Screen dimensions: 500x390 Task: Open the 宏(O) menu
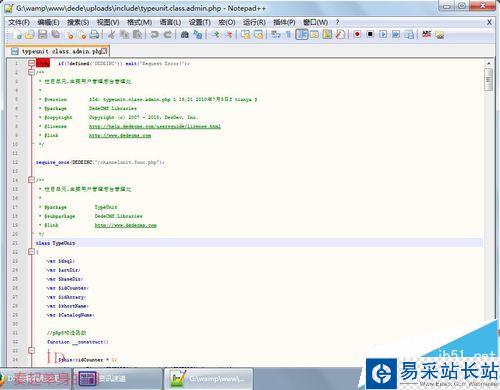point(227,22)
